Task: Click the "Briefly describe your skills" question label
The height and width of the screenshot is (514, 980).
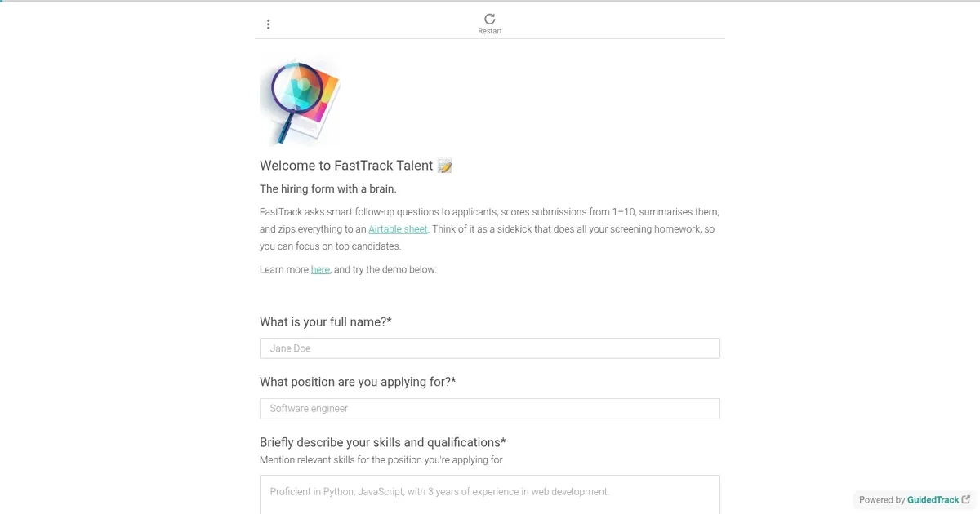Action: [382, 442]
